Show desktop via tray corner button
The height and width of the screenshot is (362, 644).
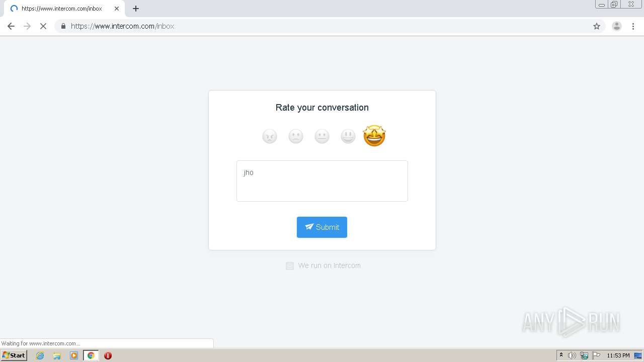[638, 355]
